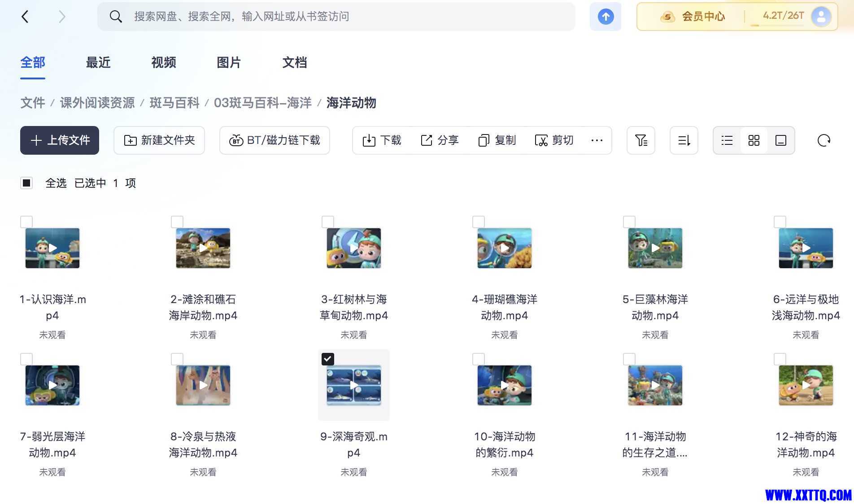The height and width of the screenshot is (504, 854).
Task: Click the 上传文件 upload button
Action: click(60, 140)
